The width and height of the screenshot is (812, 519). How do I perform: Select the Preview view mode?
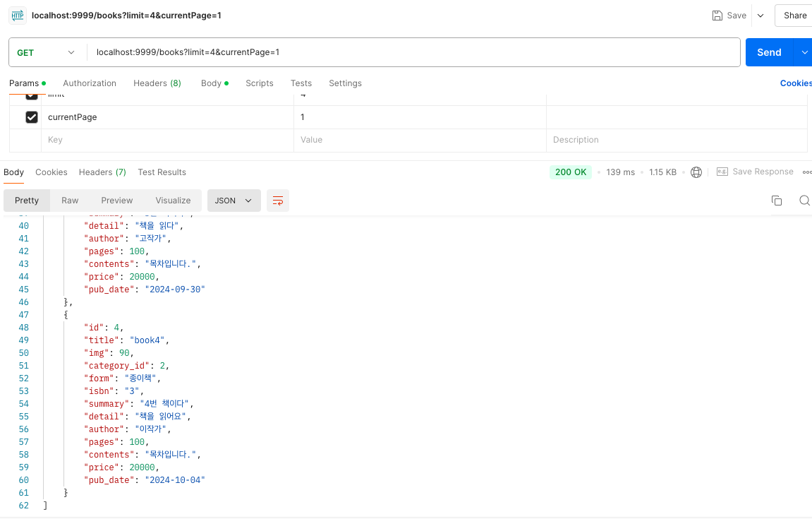tap(117, 201)
